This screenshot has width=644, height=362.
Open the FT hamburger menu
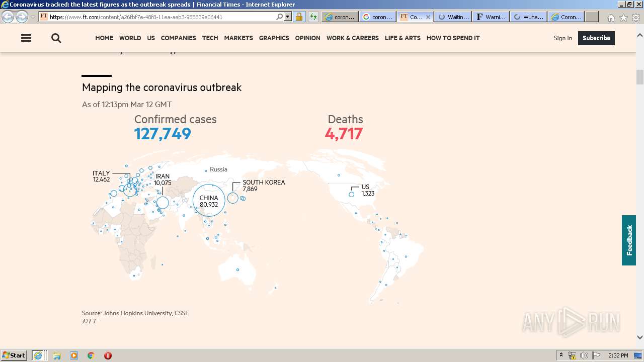click(26, 38)
